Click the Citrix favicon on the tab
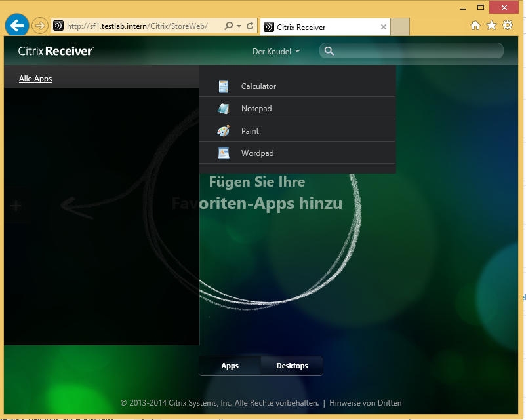The height and width of the screenshot is (420, 526). tap(269, 27)
